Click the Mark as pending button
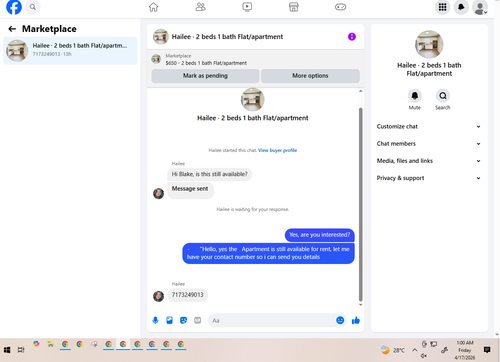Screen dimensions: 500x362 pyautogui.click(x=205, y=76)
